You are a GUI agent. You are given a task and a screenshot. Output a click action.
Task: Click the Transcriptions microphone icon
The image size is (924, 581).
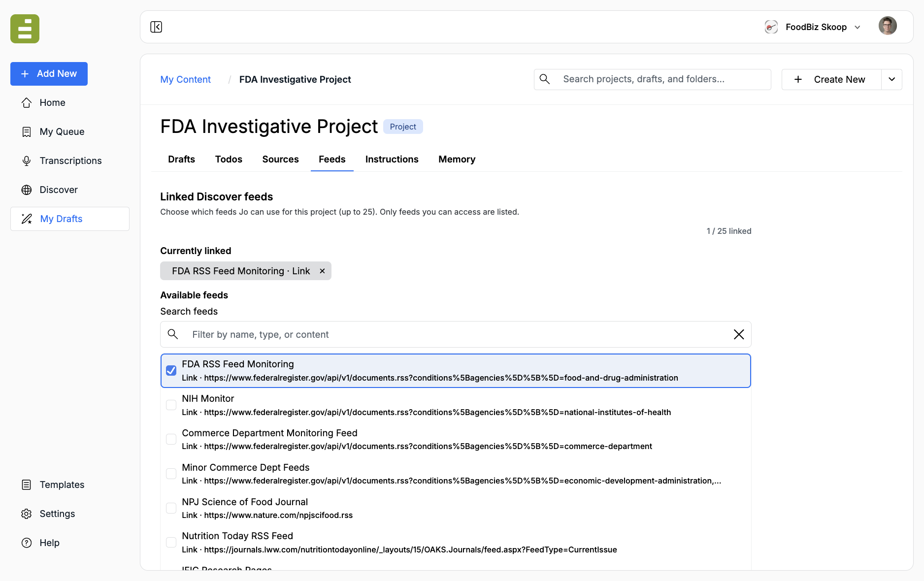[x=27, y=161]
